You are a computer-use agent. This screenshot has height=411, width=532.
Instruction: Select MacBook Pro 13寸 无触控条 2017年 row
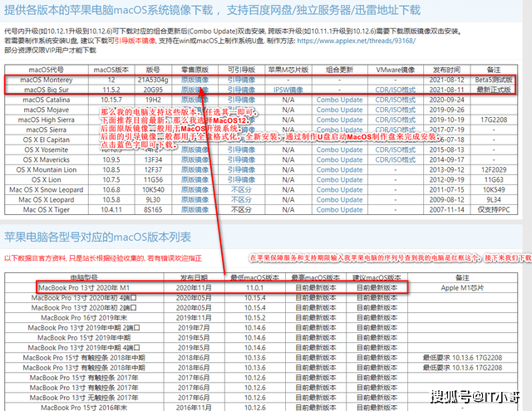pyautogui.click(x=260, y=398)
